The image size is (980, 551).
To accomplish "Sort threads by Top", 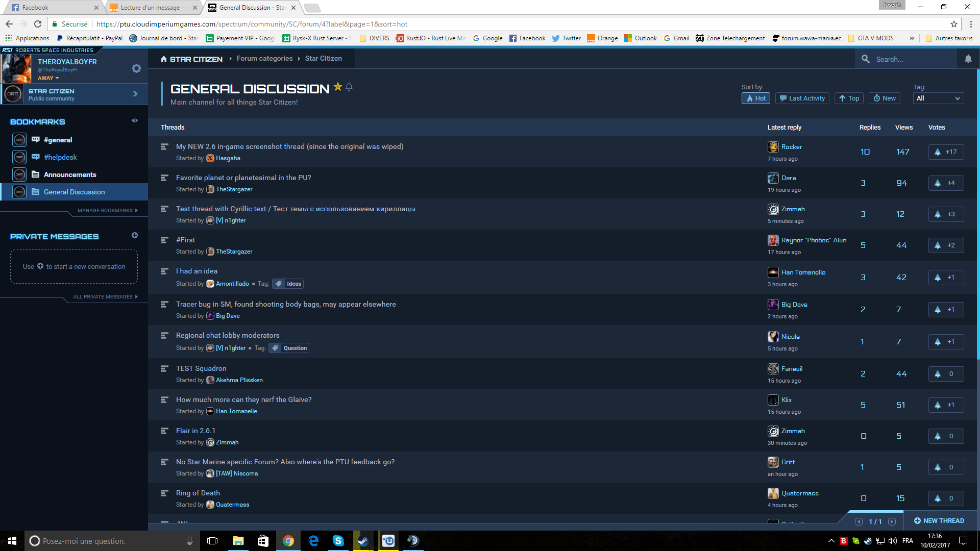I will point(849,98).
